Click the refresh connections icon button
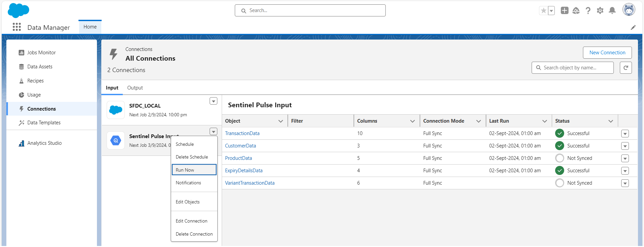 (626, 68)
